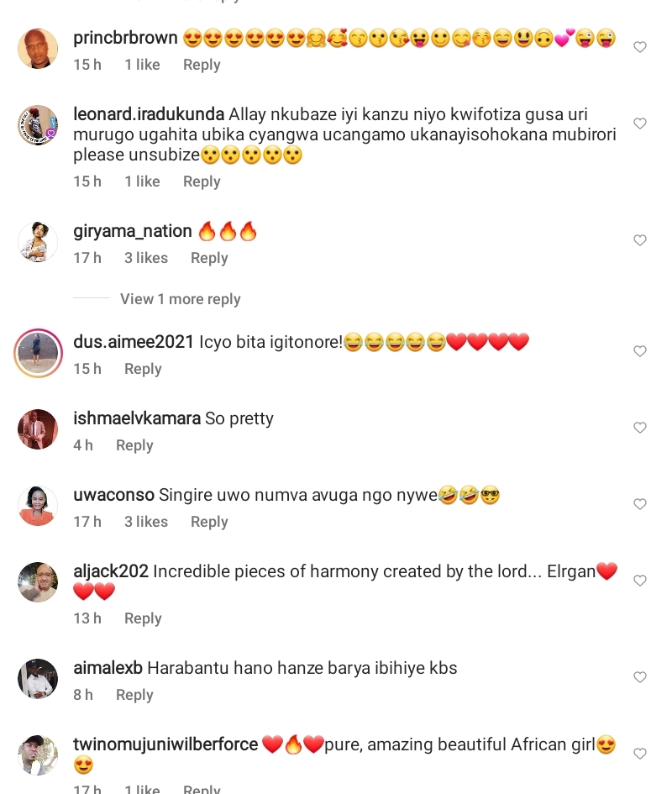This screenshot has width=672, height=794.
Task: Tap the heart beside uwaconso's comment
Action: [640, 504]
